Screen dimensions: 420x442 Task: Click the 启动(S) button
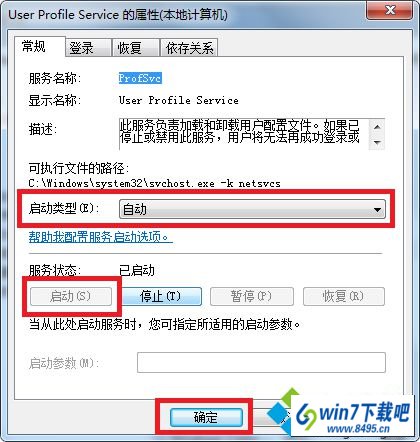(71, 296)
